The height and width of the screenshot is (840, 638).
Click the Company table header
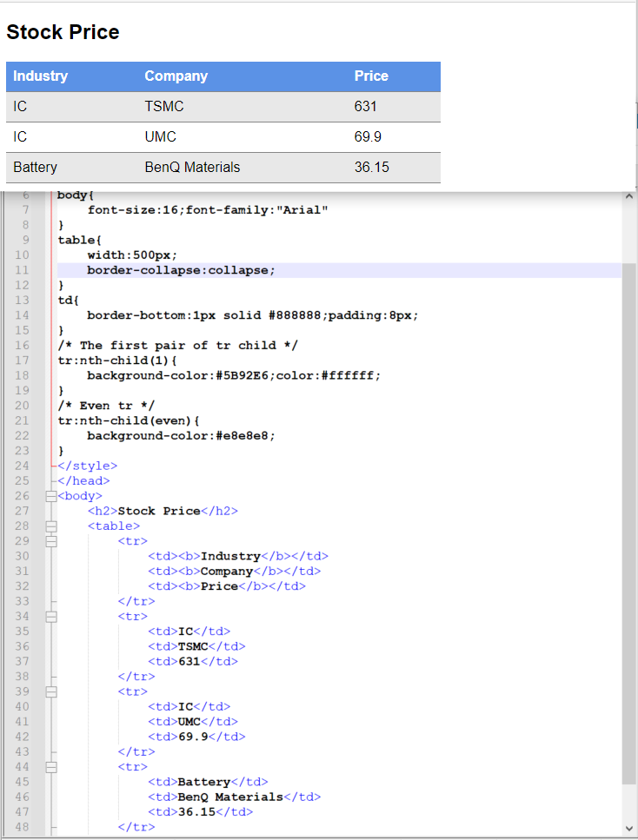[x=176, y=76]
